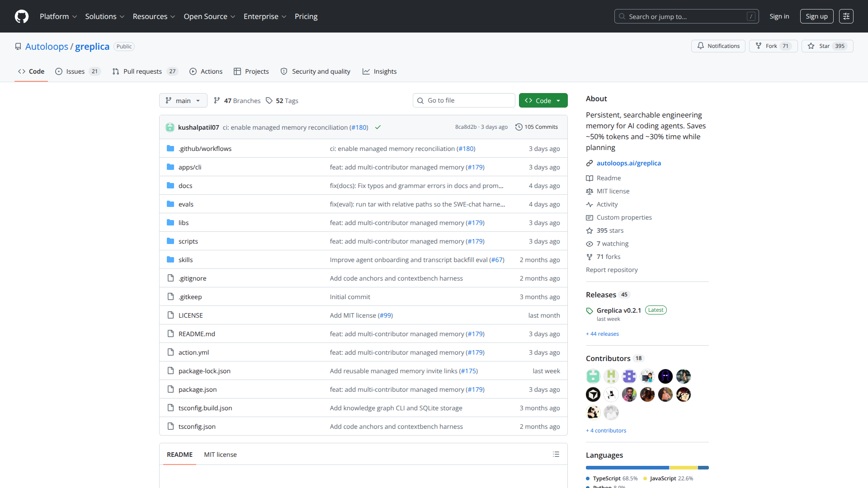
Task: Open the apps/cli folder
Action: [x=190, y=167]
